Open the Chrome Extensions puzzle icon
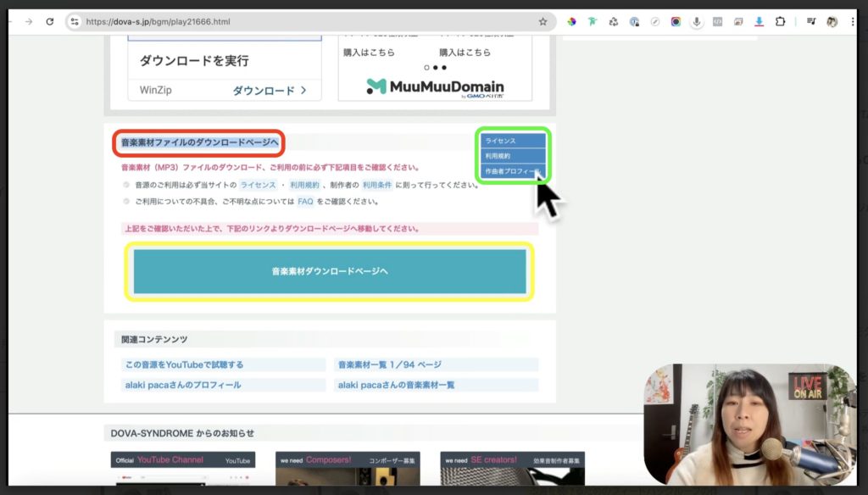The width and height of the screenshot is (868, 495). point(780,20)
